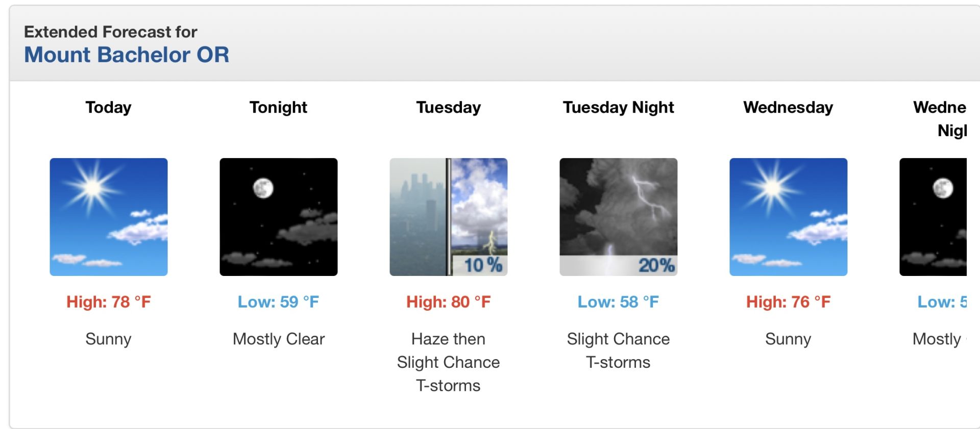Screen dimensions: 980x429
Task: Click the 20% precipitation badge on Tuesday Night
Action: 657,265
